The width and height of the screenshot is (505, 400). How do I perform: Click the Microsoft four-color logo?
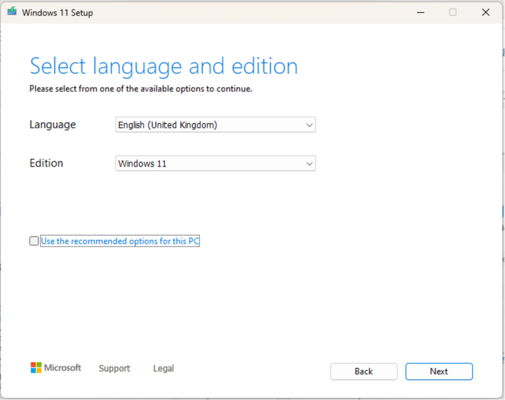click(36, 368)
